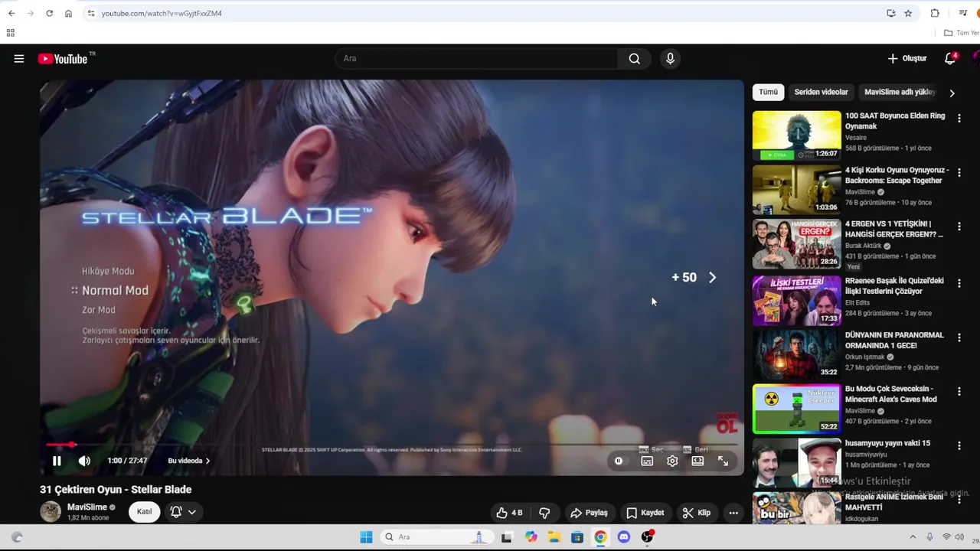980x551 pixels.
Task: Open options for husamyuyu yayın vakti video
Action: 959,446
